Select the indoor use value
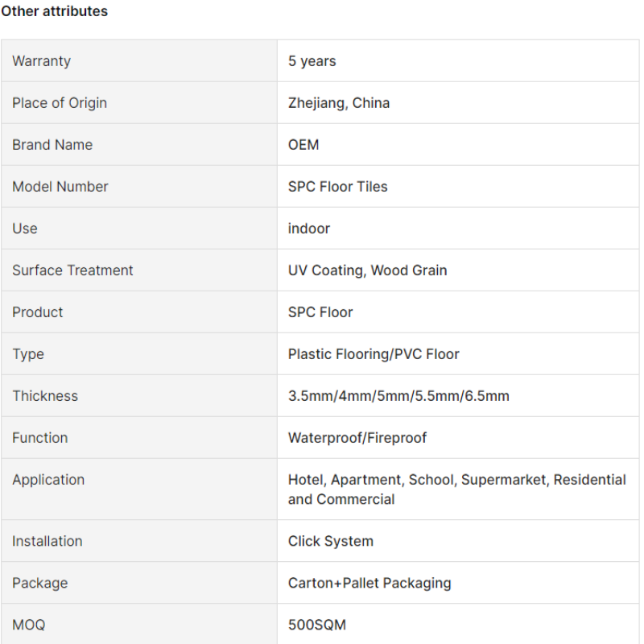The height and width of the screenshot is (644, 644). tap(309, 229)
